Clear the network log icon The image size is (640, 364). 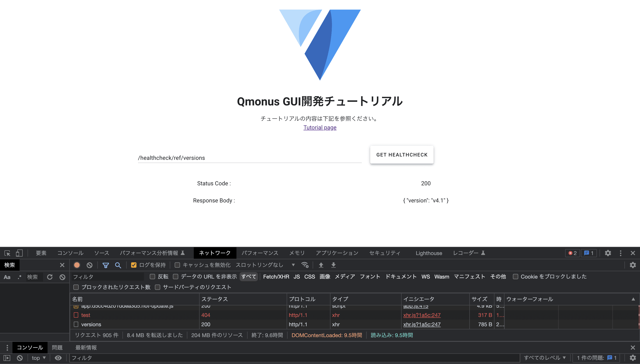[89, 265]
